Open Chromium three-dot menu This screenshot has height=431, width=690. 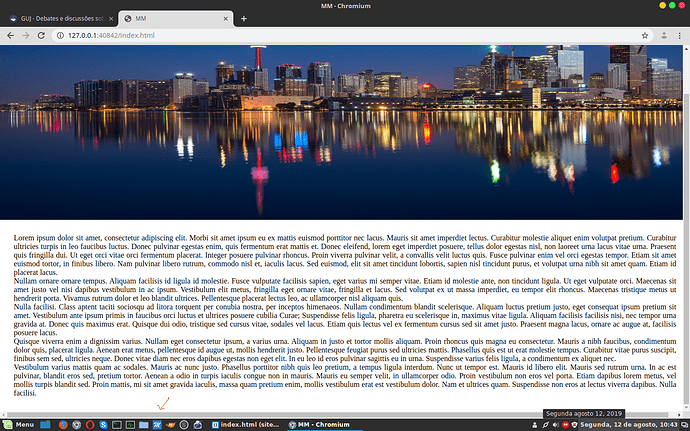pyautogui.click(x=679, y=36)
